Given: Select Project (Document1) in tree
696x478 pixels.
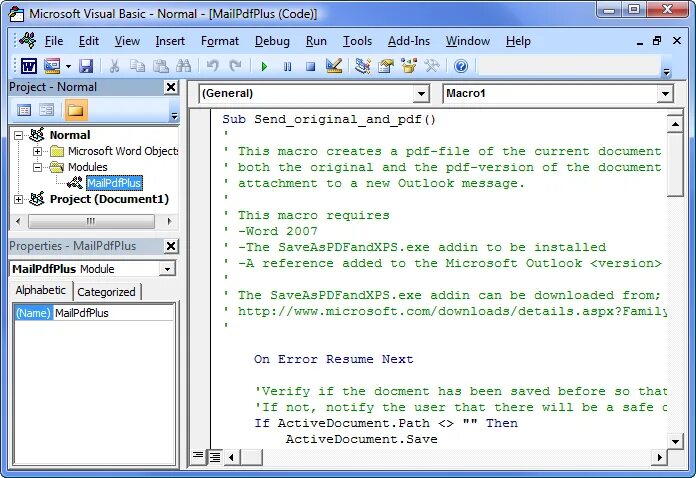Looking at the screenshot, I should click(109, 199).
